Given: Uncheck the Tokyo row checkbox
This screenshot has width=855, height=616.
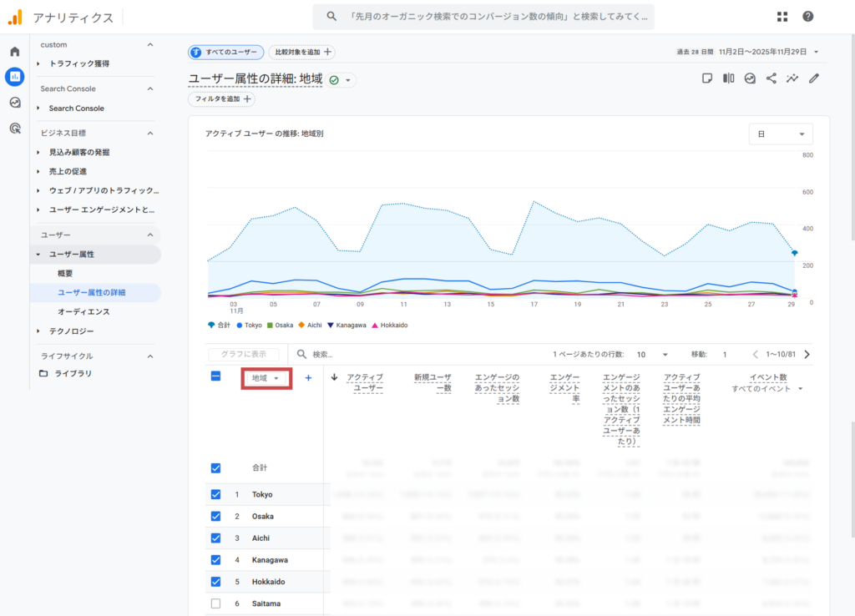Looking at the screenshot, I should (x=216, y=494).
